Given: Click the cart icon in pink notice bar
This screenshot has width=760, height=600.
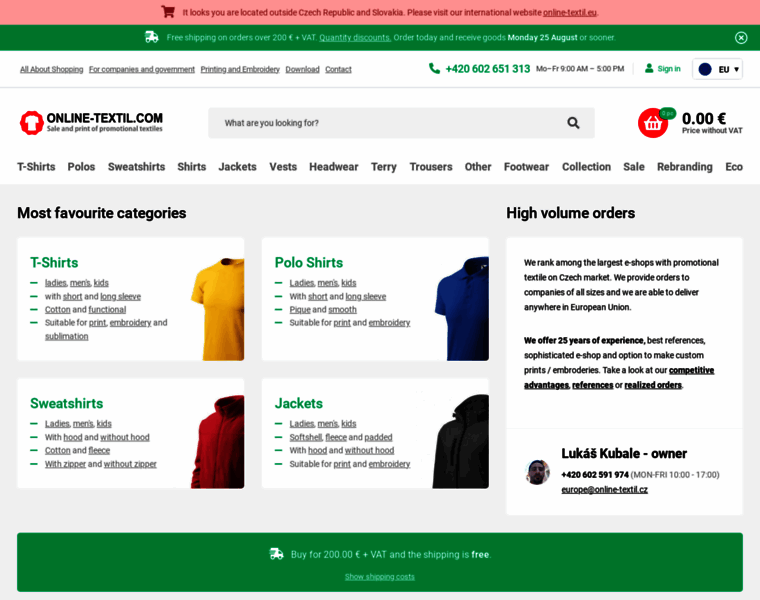Looking at the screenshot, I should [x=168, y=12].
